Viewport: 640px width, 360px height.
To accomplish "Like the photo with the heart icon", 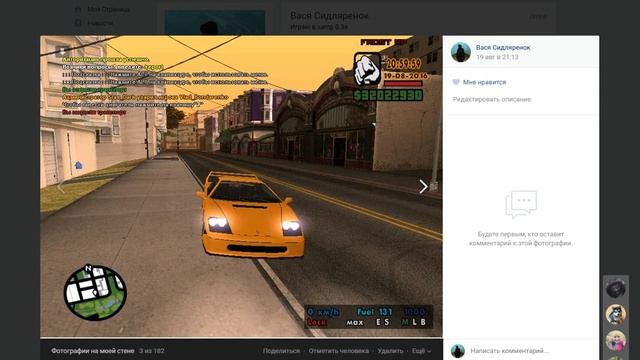I will 456,82.
